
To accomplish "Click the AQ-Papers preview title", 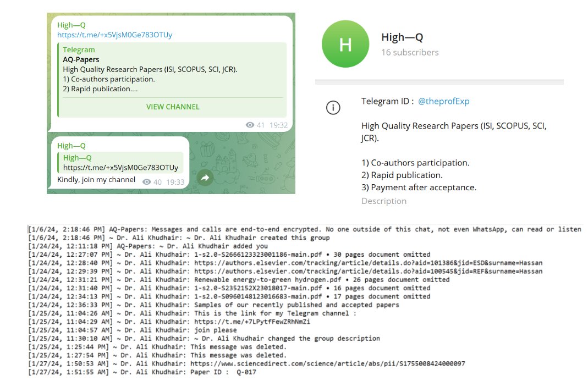I will [81, 59].
